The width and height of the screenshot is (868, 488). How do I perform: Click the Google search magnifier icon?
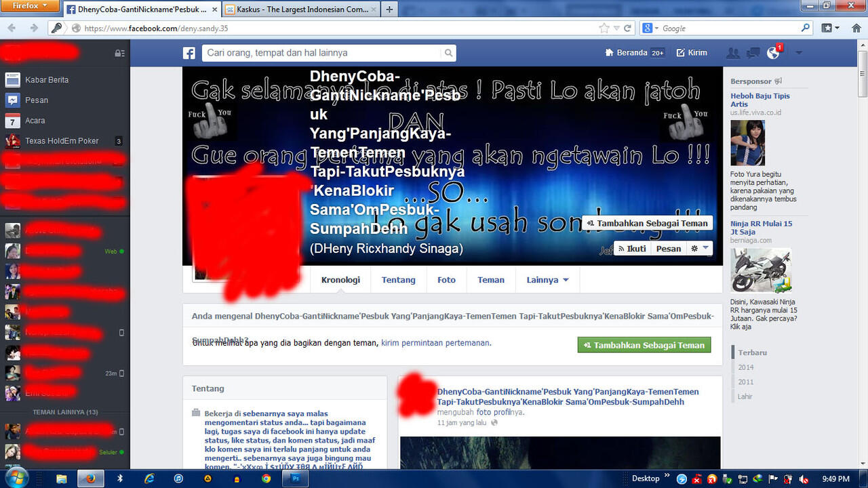click(x=806, y=28)
